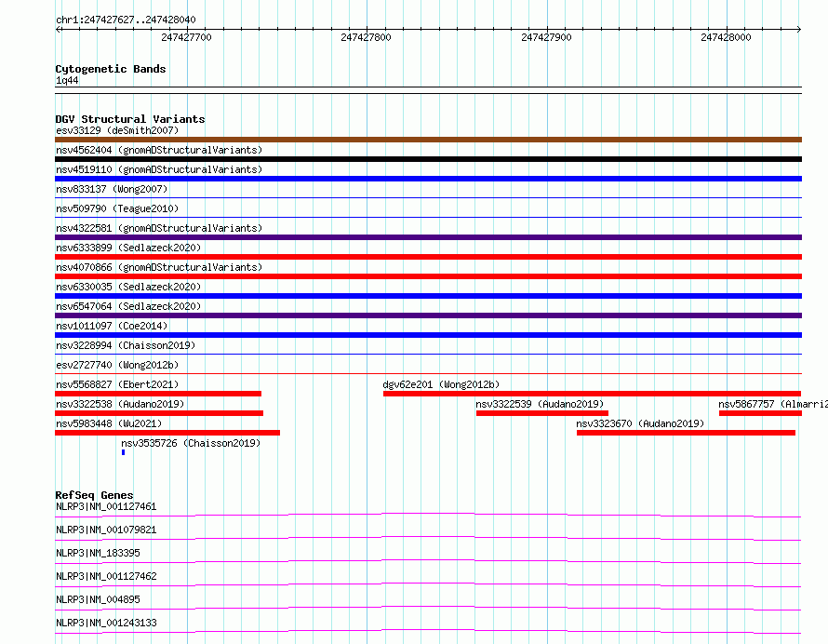Click the 247427900 ruler position
Screen dimensions: 828x644
546,37
